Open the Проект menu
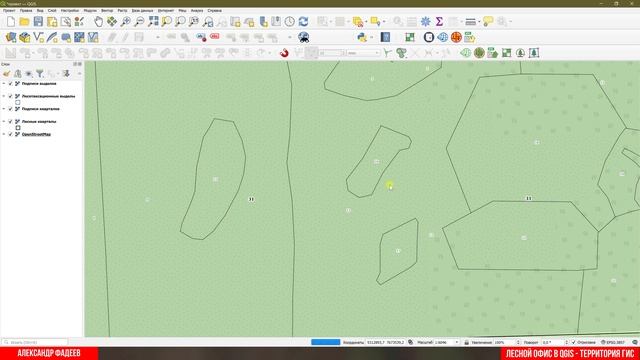This screenshot has height=360, width=640. [9, 11]
